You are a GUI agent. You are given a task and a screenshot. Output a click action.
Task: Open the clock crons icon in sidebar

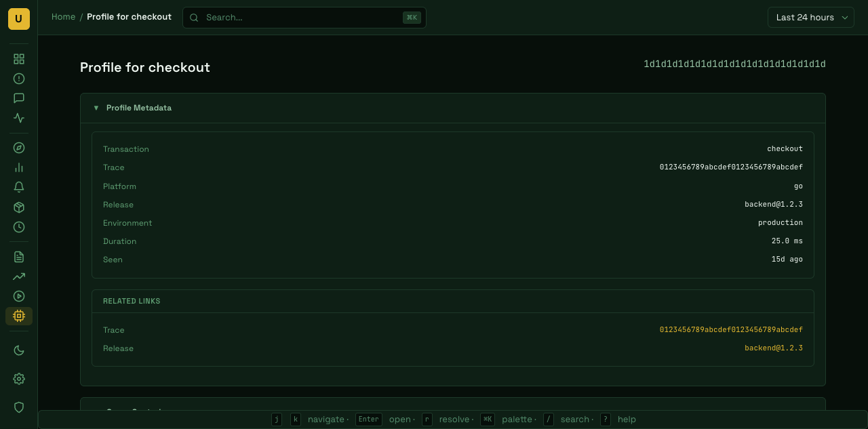pos(19,227)
